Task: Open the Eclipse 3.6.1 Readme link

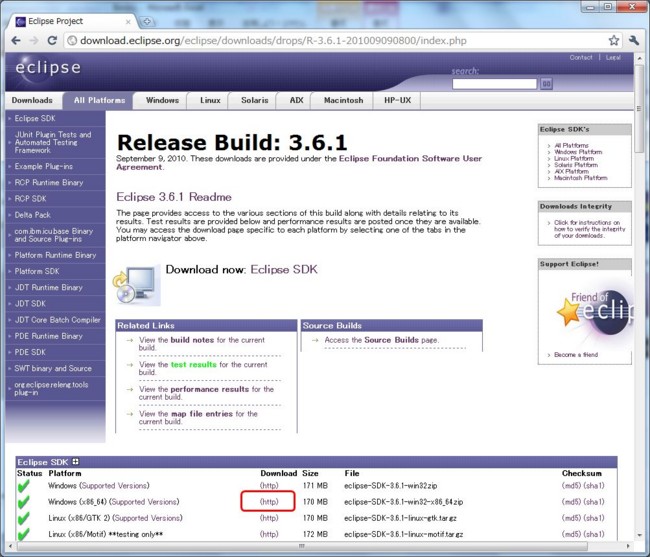Action: point(174,197)
